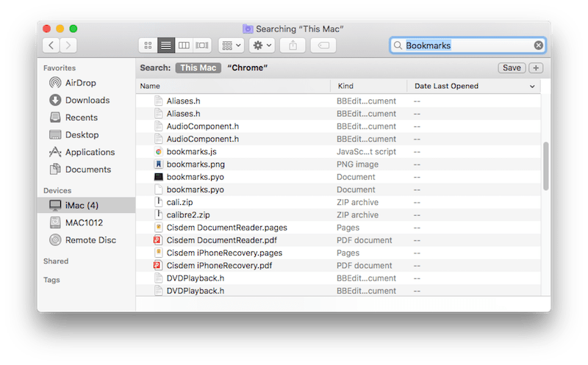Sort by Date Last Opened column
588x365 pixels.
point(474,86)
